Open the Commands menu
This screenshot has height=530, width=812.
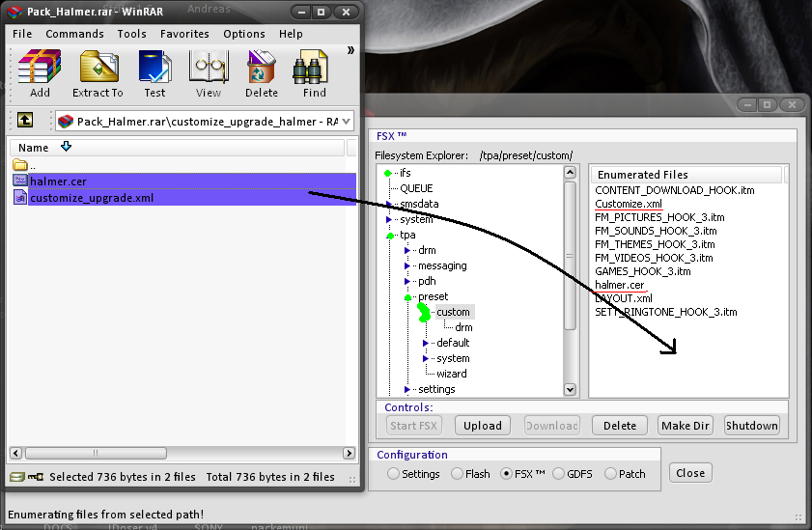click(x=74, y=34)
